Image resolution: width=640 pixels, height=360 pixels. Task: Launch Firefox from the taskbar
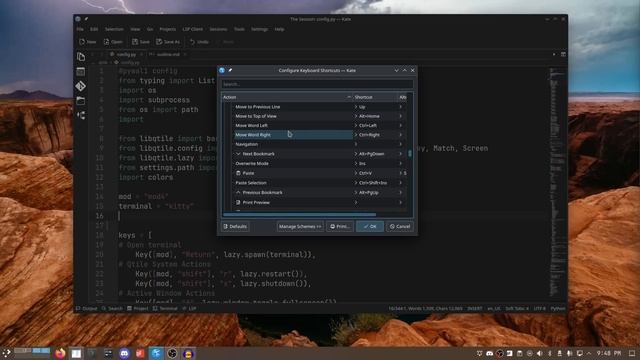(60, 353)
